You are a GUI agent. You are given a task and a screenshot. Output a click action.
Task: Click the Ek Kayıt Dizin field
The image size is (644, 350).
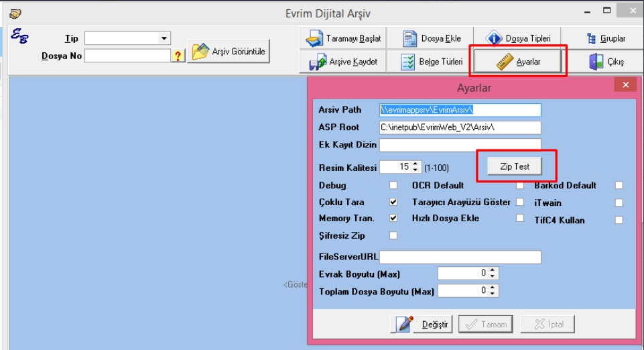(x=460, y=145)
